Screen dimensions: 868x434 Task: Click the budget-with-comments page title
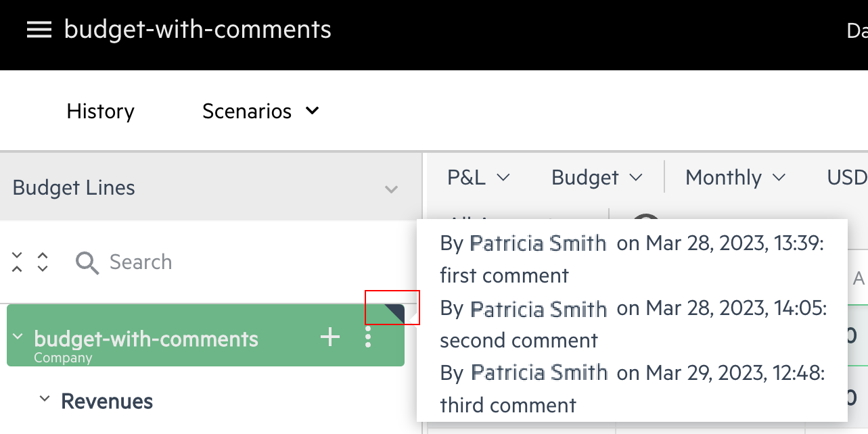(x=198, y=30)
